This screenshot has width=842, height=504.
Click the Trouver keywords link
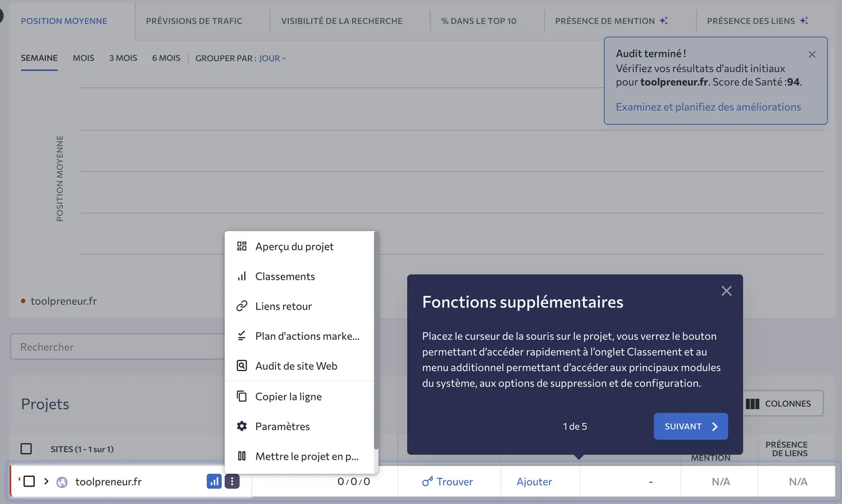[x=447, y=482]
